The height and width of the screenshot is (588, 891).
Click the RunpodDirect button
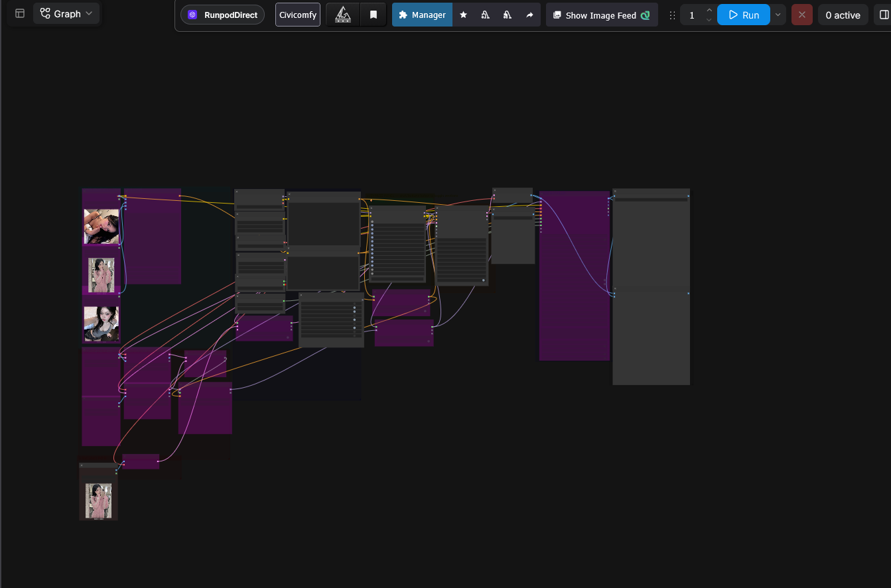click(223, 15)
